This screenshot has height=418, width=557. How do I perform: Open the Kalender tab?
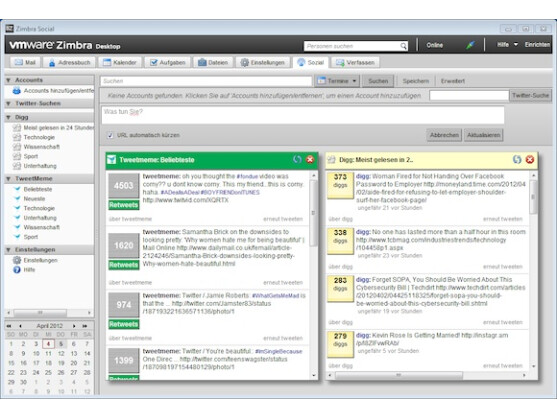(120, 63)
